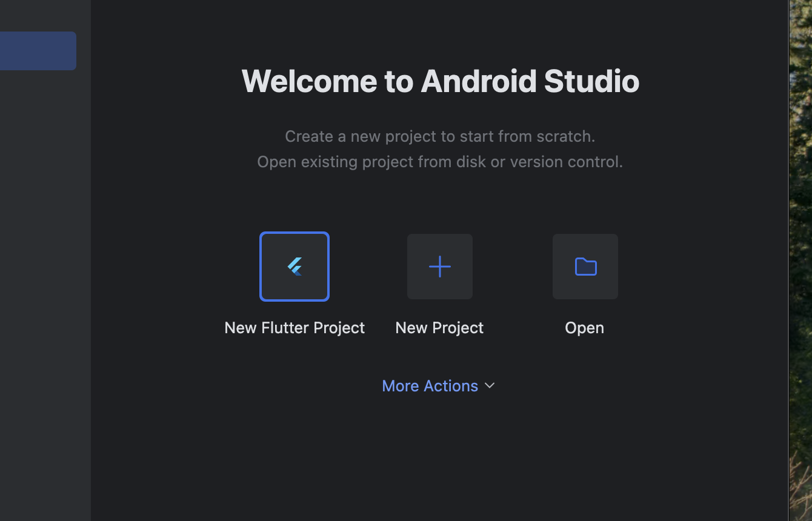Viewport: 812px width, 521px height.
Task: Click the Open text label
Action: 584,328
